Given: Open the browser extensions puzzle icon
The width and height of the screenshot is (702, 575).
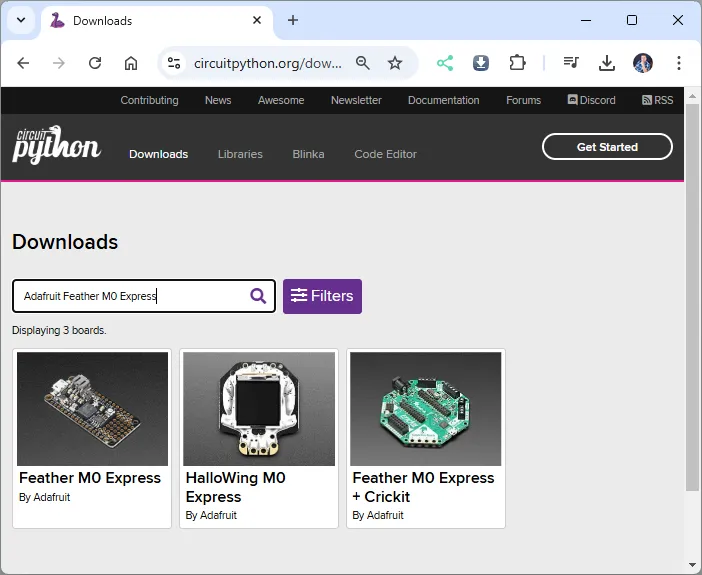Looking at the screenshot, I should tap(517, 63).
